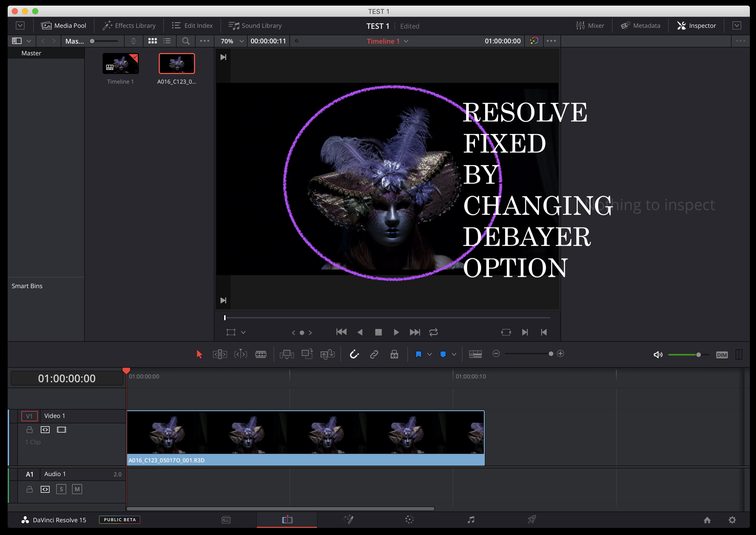This screenshot has width=756, height=535.
Task: Open the flag color dropdown arrow
Action: click(429, 354)
